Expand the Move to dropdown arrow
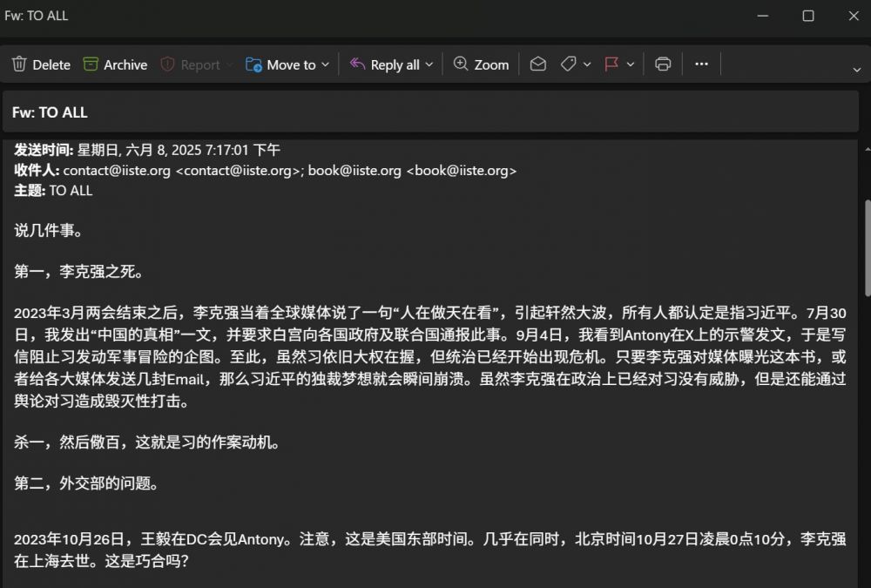 pyautogui.click(x=325, y=64)
